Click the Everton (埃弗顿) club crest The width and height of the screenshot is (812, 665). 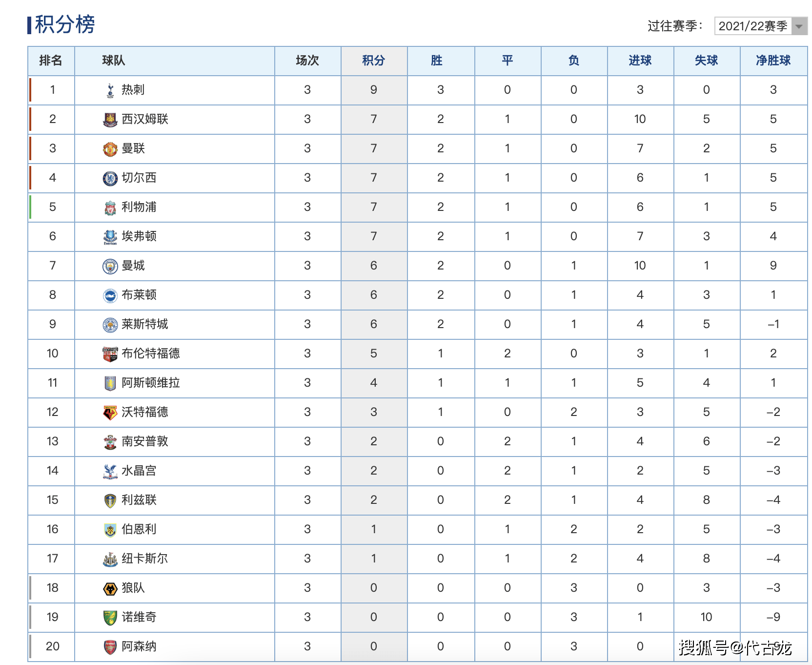[x=110, y=237]
